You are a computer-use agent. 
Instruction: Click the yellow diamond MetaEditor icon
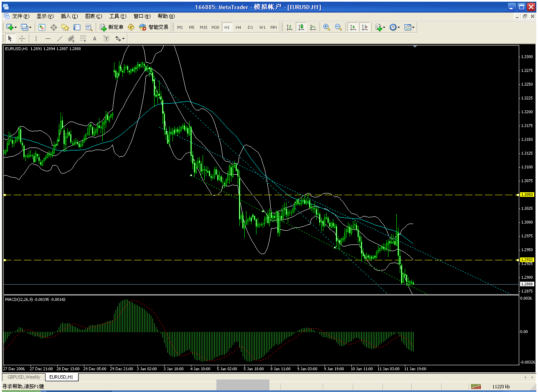point(131,27)
